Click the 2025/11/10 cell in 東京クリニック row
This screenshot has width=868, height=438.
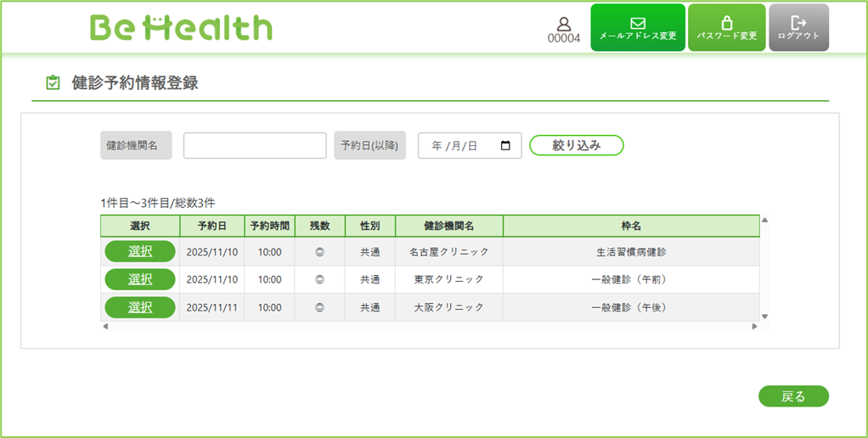pos(212,279)
